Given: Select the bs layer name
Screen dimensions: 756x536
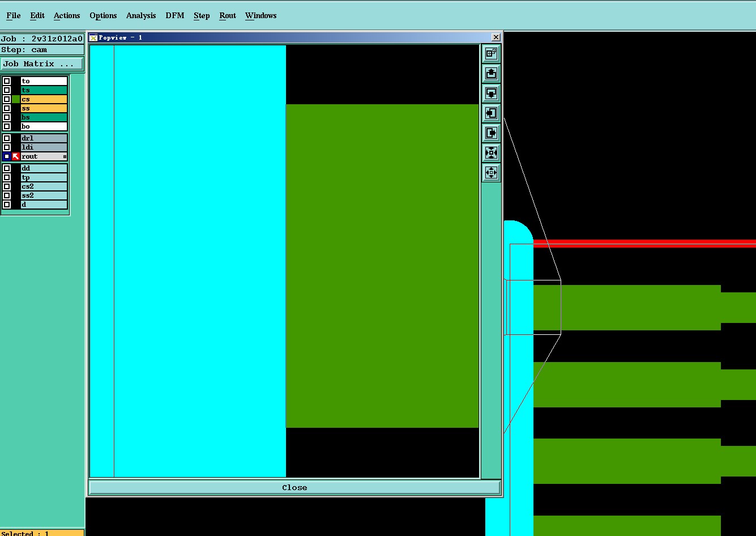Looking at the screenshot, I should point(44,117).
